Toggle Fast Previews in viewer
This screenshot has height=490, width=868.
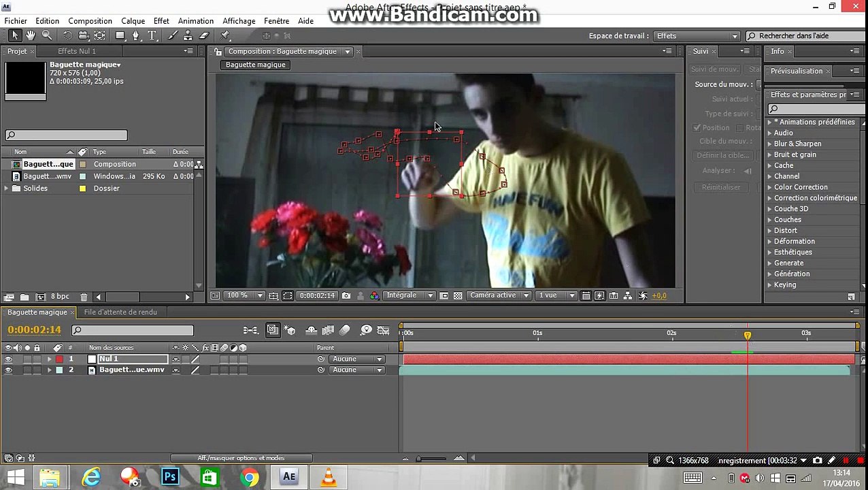click(599, 295)
